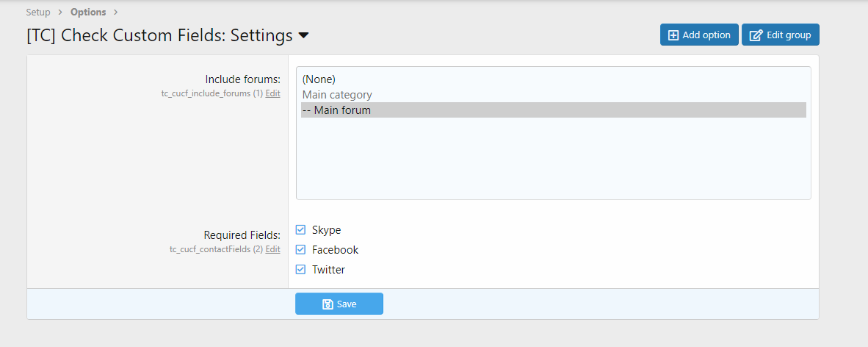The width and height of the screenshot is (868, 347).
Task: Click the pencil icon on Edit group
Action: [x=756, y=35]
